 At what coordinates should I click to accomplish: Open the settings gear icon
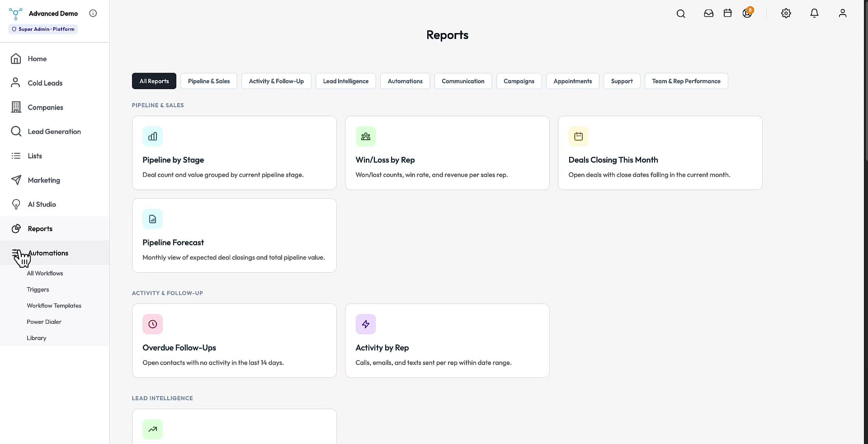click(786, 14)
